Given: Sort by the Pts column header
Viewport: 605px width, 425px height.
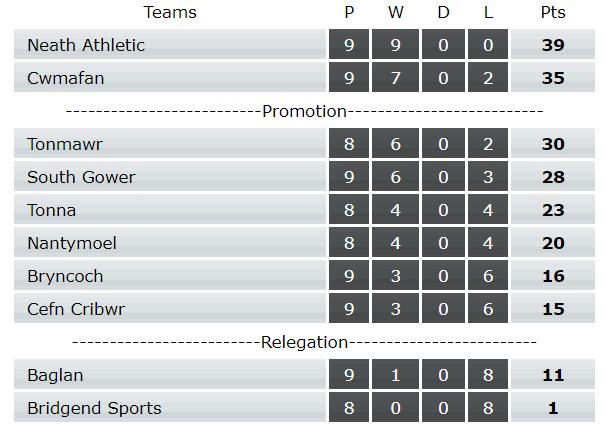Looking at the screenshot, I should (x=552, y=12).
